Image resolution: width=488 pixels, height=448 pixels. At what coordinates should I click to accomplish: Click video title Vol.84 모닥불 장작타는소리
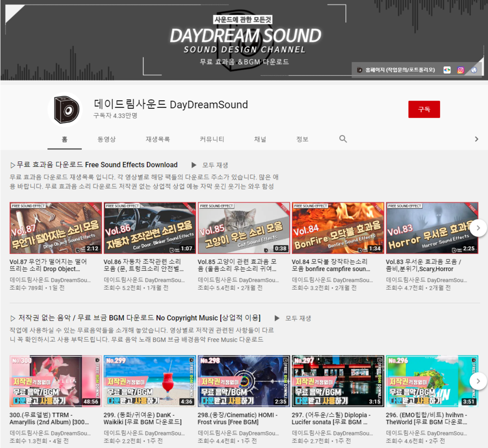click(331, 265)
